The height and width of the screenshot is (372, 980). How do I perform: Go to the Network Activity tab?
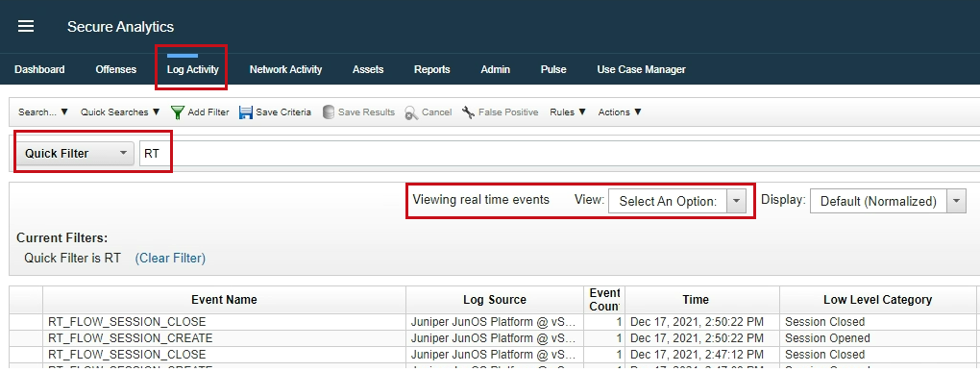[285, 69]
